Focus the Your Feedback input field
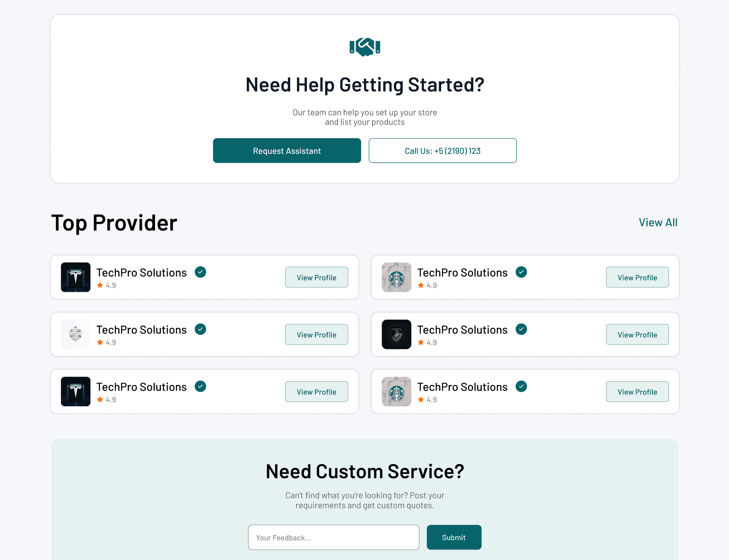The width and height of the screenshot is (729, 560). coord(334,537)
